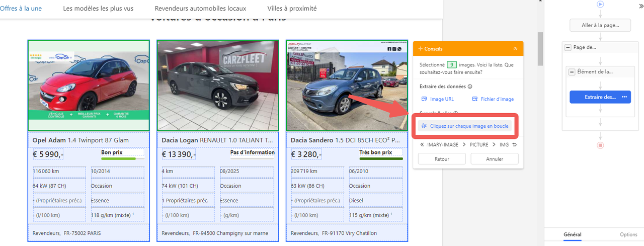The image size is (644, 246).
Task: Collapse the Page de... loop block
Action: [x=568, y=47]
